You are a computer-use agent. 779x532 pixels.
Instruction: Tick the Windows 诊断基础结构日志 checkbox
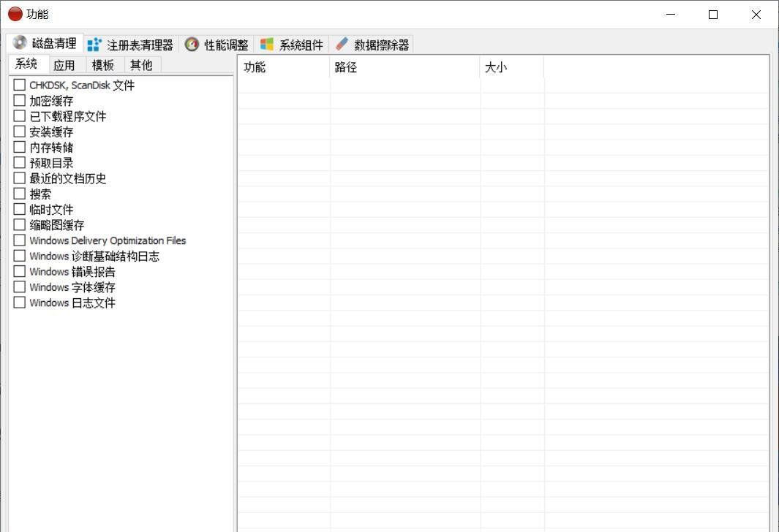[19, 256]
